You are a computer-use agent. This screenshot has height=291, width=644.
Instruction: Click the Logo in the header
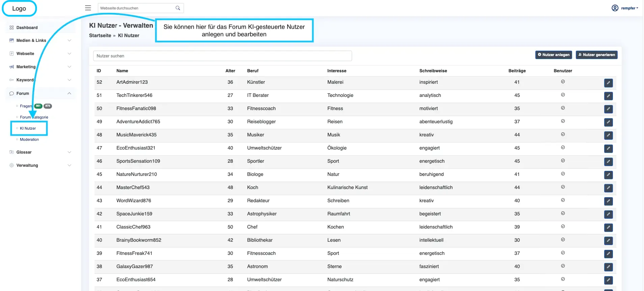(19, 8)
